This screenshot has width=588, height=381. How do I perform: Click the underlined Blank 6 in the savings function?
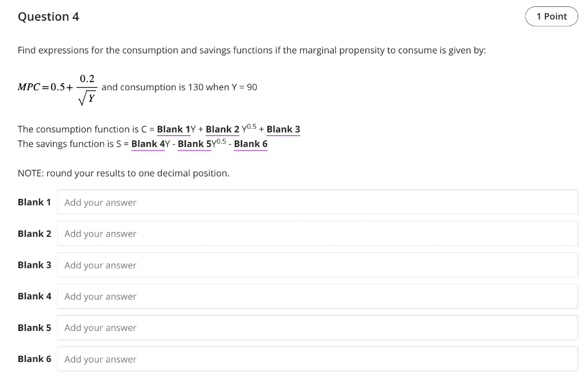tap(250, 144)
